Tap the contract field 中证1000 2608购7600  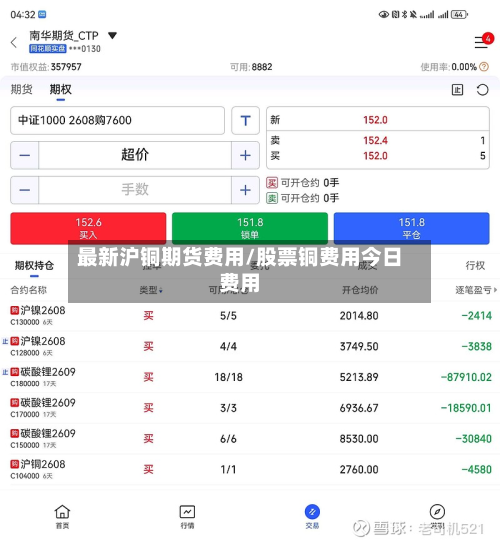[x=117, y=120]
